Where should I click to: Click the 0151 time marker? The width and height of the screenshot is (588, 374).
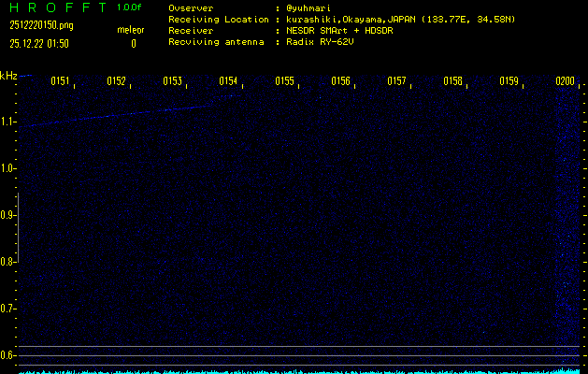60,81
